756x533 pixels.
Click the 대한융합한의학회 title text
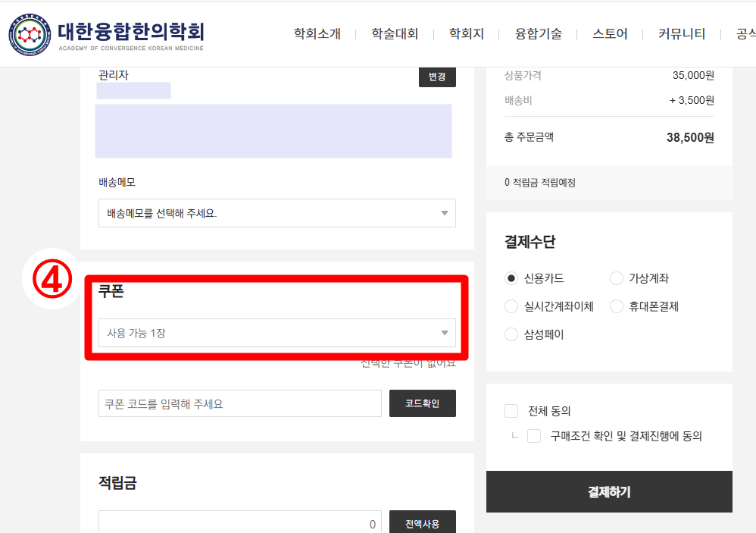(131, 31)
